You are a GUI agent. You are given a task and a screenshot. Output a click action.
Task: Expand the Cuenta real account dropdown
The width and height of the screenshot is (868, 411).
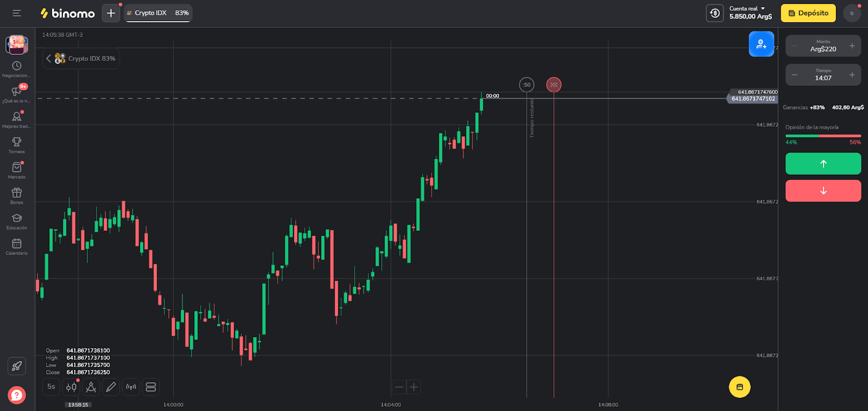pos(750,13)
